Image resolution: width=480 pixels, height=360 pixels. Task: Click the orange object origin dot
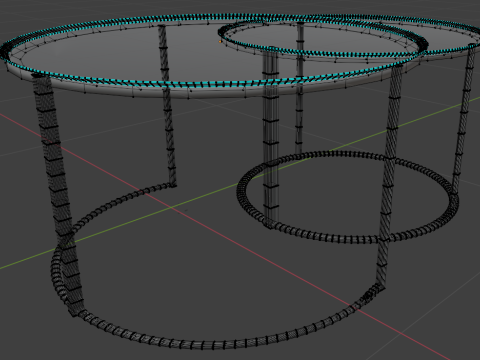click(x=220, y=42)
